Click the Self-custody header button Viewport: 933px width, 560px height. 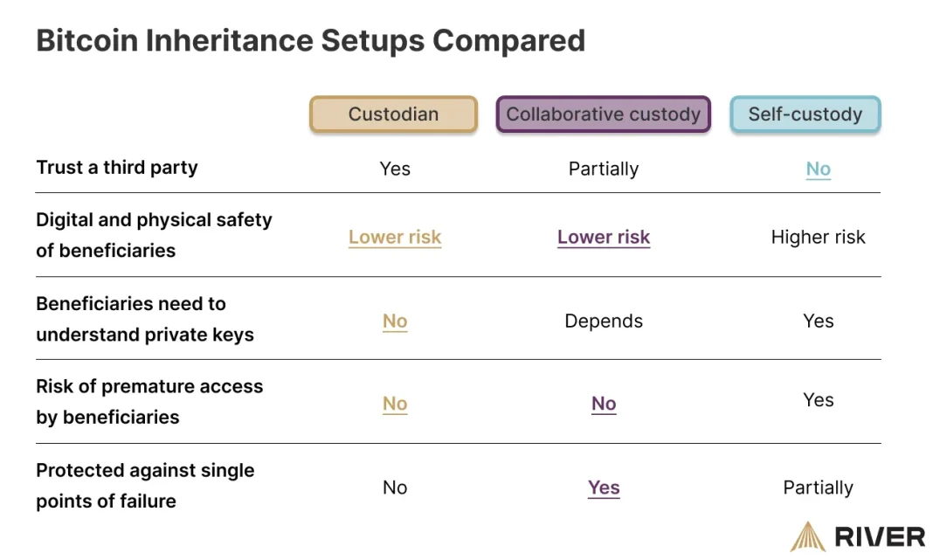805,114
